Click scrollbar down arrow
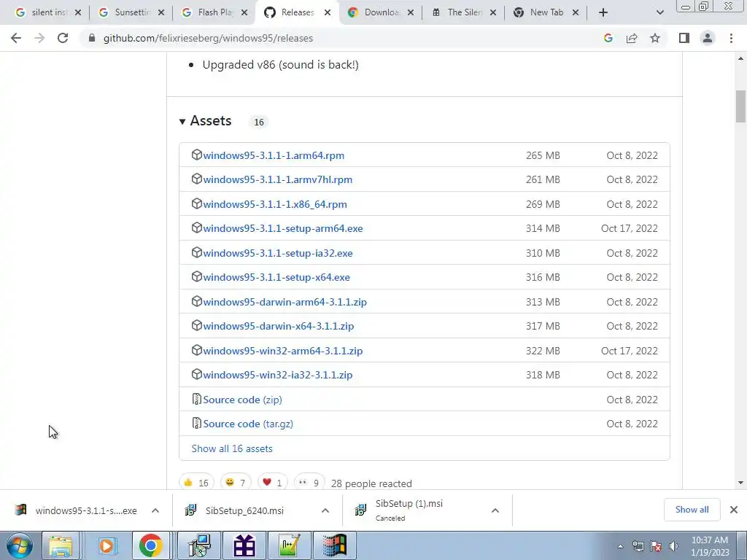The width and height of the screenshot is (747, 560). pos(740,483)
